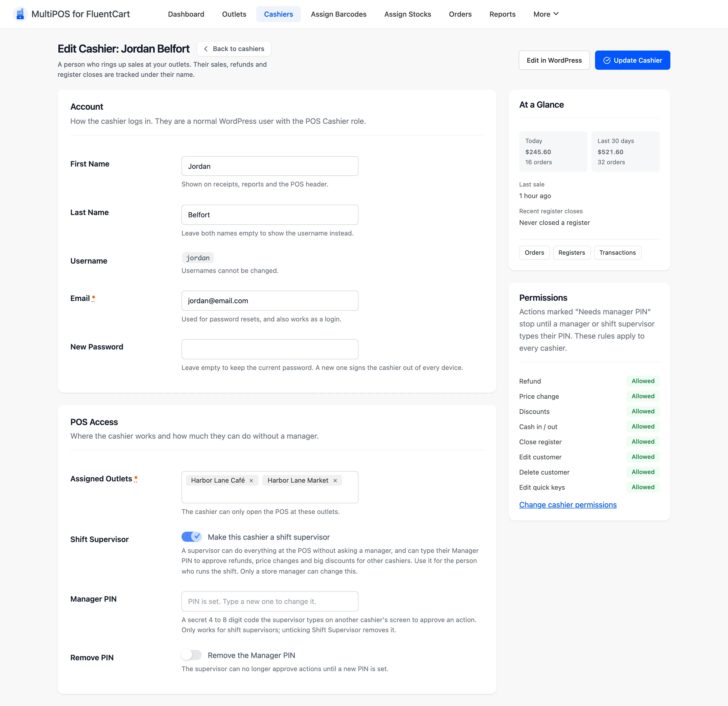Open Assign Barcodes page
The height and width of the screenshot is (706, 728).
339,14
